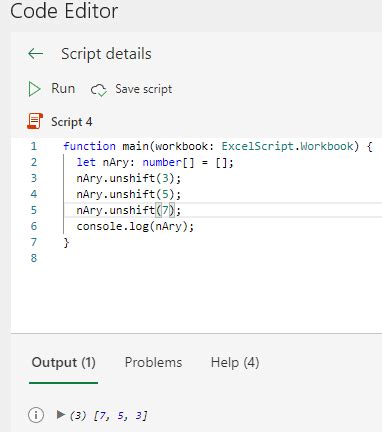Open the Help (4) tab
This screenshot has width=382, height=432.
tap(235, 362)
